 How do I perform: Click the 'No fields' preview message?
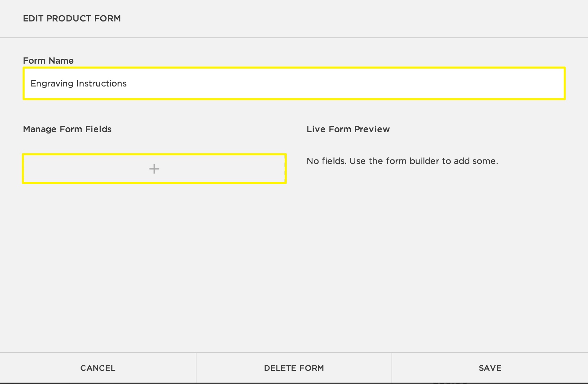(x=402, y=161)
